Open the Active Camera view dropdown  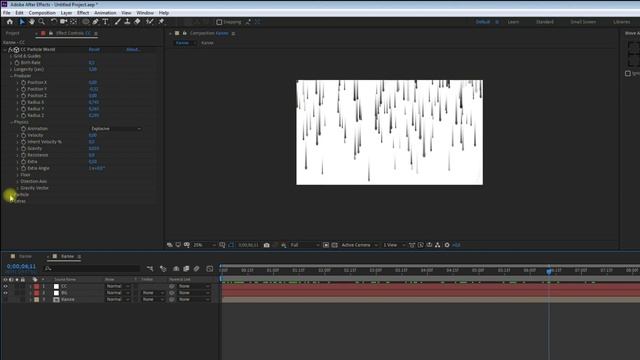(359, 245)
